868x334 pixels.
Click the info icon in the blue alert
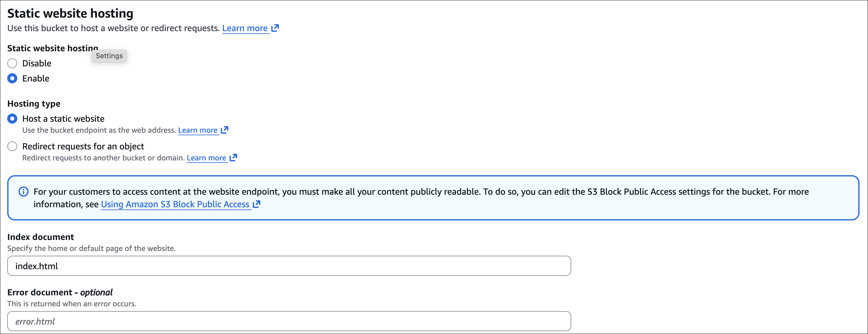click(x=23, y=192)
